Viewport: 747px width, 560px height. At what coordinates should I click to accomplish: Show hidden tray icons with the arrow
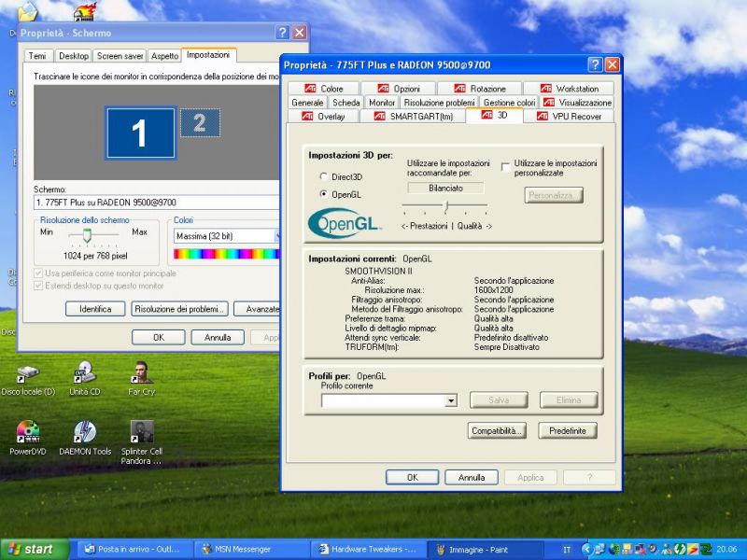[x=585, y=550]
